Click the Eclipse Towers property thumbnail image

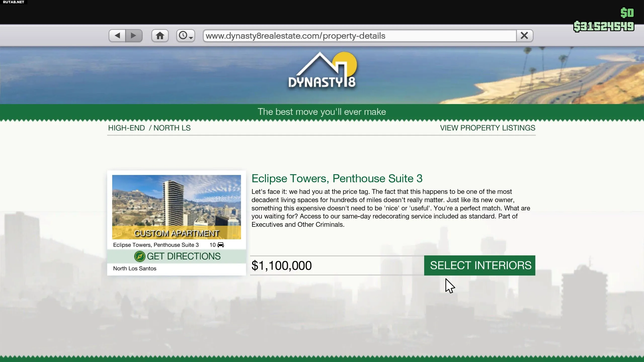[x=176, y=201]
